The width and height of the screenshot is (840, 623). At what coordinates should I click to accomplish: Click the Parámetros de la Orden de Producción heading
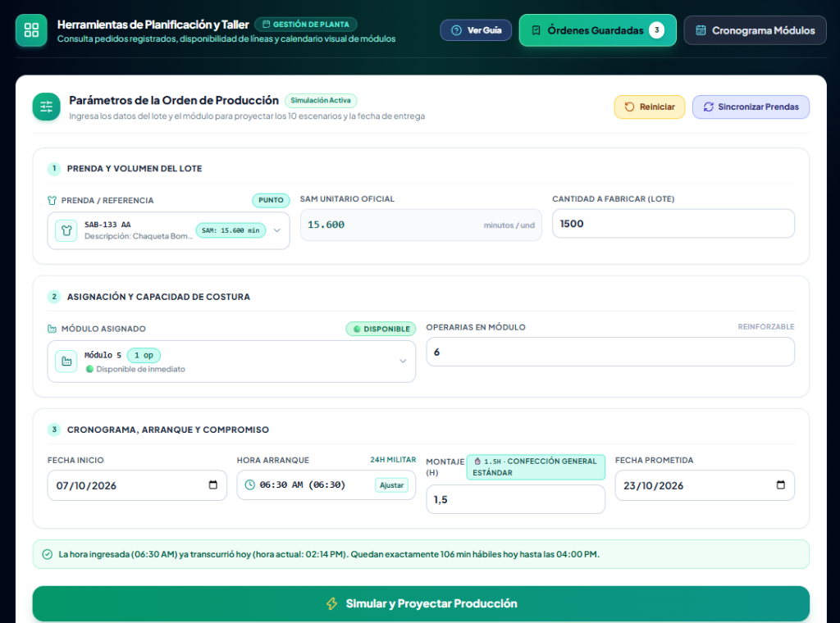(x=174, y=100)
